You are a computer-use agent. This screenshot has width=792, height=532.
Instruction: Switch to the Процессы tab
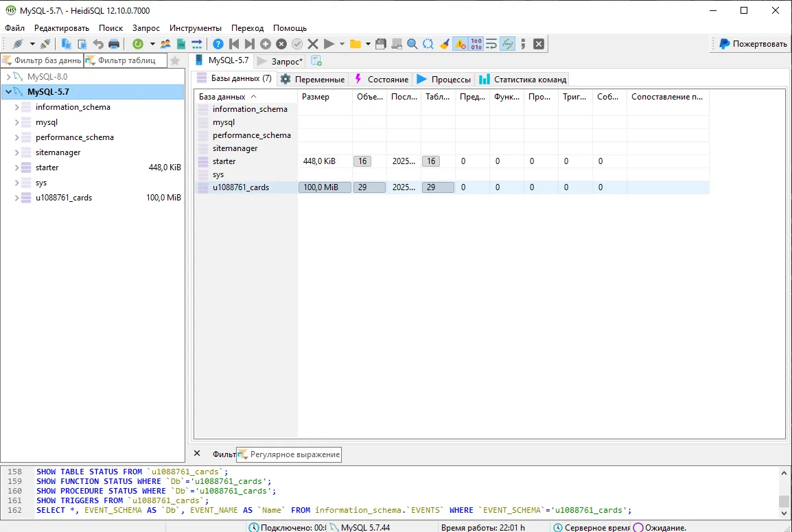[444, 80]
